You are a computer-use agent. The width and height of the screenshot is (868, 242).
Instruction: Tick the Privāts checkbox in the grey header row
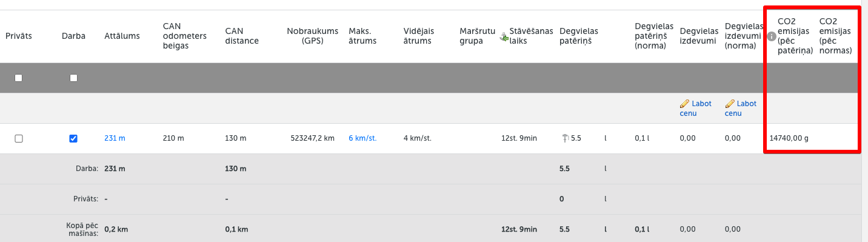pyautogui.click(x=18, y=78)
